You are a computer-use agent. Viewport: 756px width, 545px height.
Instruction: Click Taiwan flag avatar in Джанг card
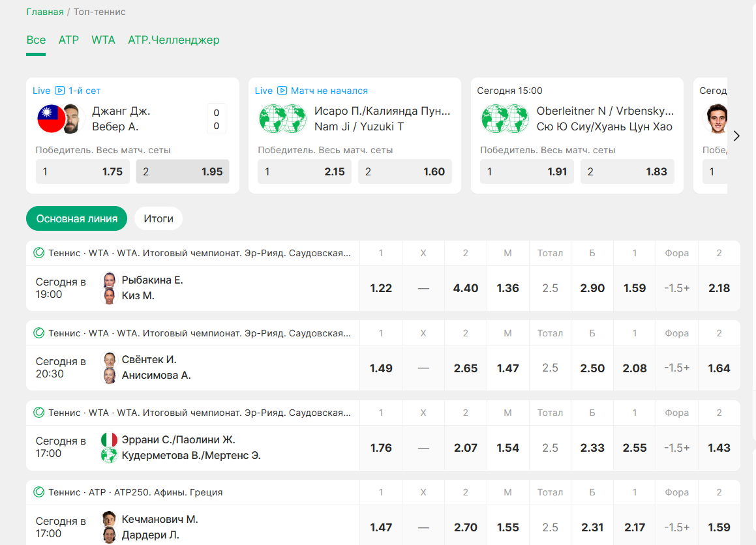(x=48, y=119)
